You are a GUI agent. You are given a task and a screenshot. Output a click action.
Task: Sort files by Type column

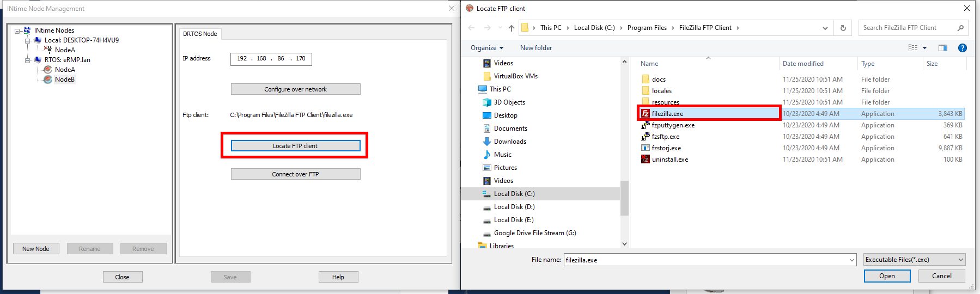(868, 64)
